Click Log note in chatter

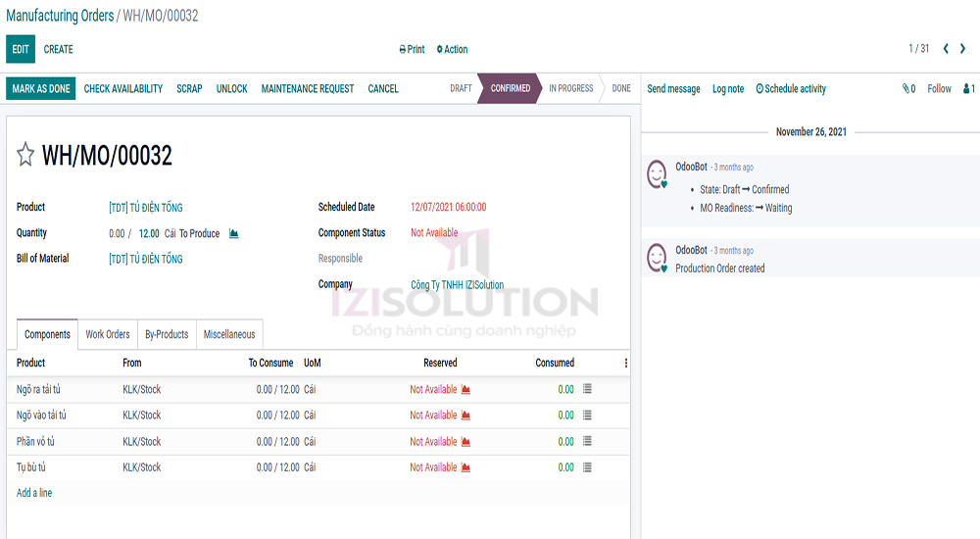pos(728,89)
